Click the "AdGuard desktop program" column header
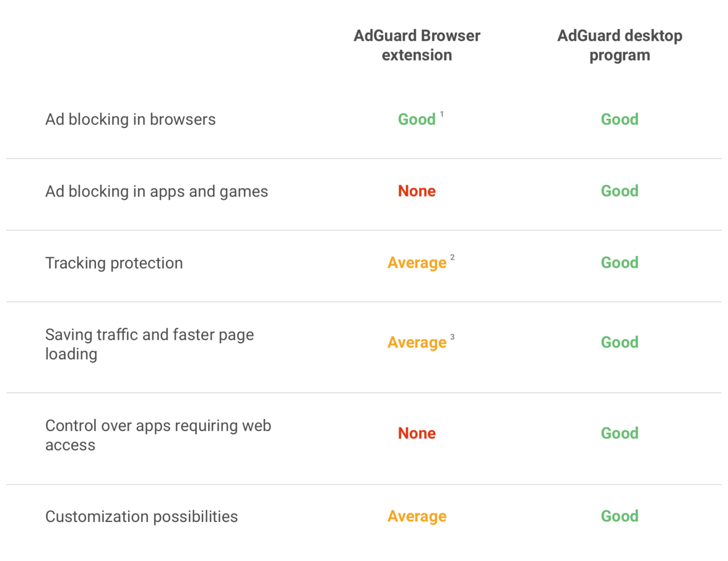 pyautogui.click(x=619, y=46)
